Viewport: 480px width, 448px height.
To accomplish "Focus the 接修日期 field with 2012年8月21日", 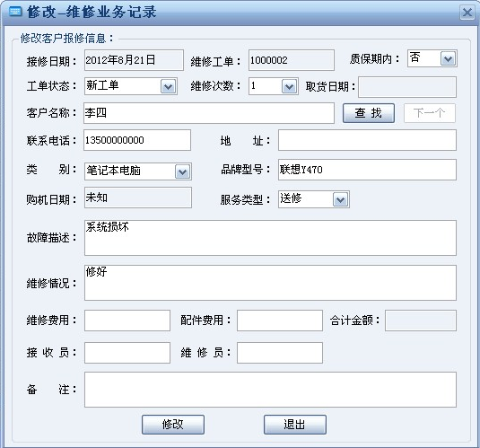I will [134, 60].
